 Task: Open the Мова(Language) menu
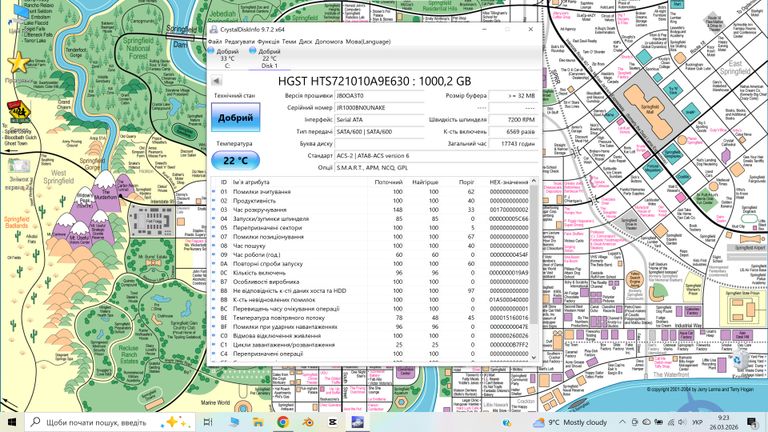point(370,41)
